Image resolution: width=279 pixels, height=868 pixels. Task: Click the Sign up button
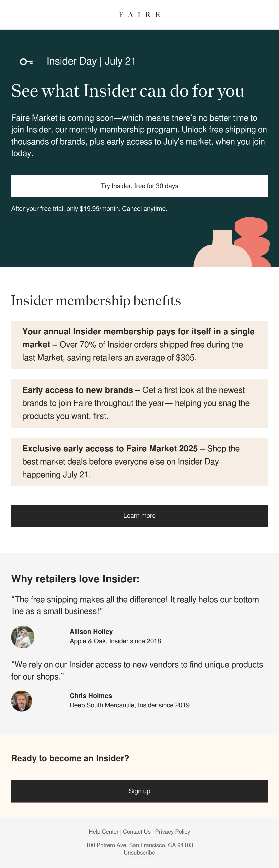click(x=139, y=791)
